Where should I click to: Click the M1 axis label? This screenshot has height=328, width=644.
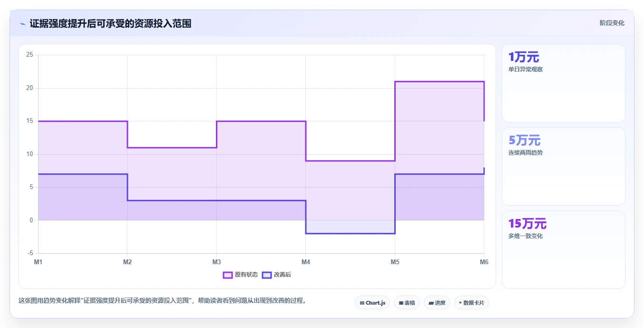[38, 262]
